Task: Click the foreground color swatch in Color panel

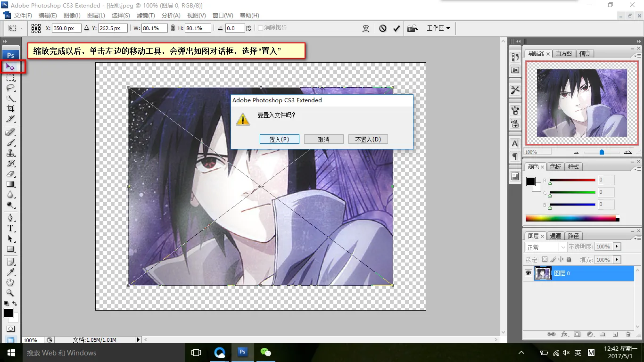Action: [x=531, y=181]
